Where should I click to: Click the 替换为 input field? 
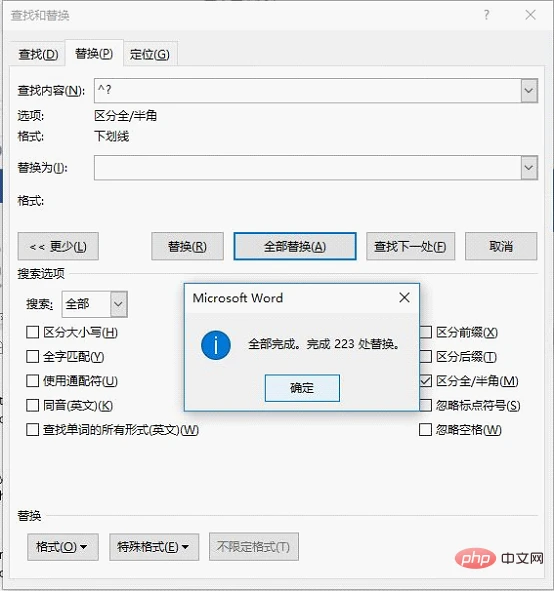pos(308,168)
